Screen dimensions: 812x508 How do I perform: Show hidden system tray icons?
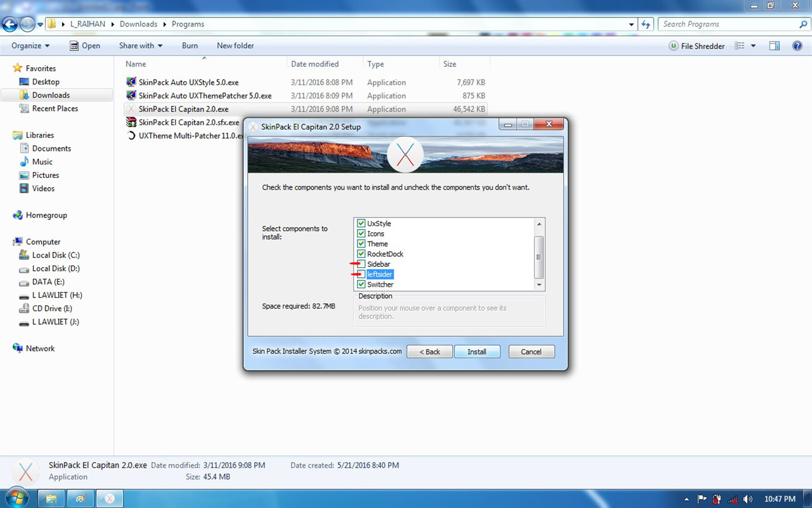(686, 499)
